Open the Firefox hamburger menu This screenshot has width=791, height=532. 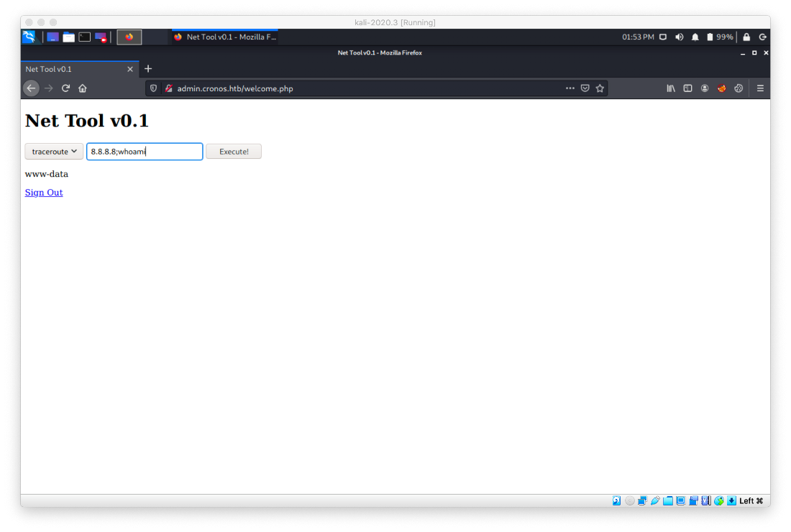pyautogui.click(x=760, y=88)
